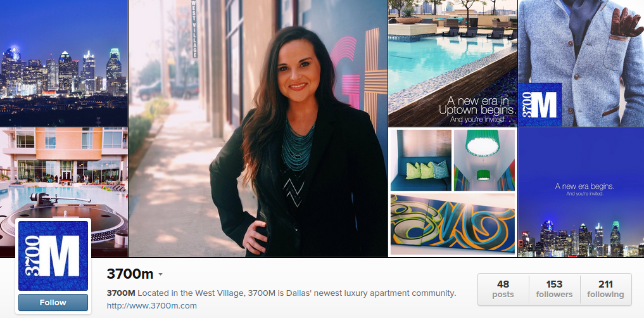Click the 3700M logo on blazer photo
This screenshot has width=644, height=318.
(540, 105)
